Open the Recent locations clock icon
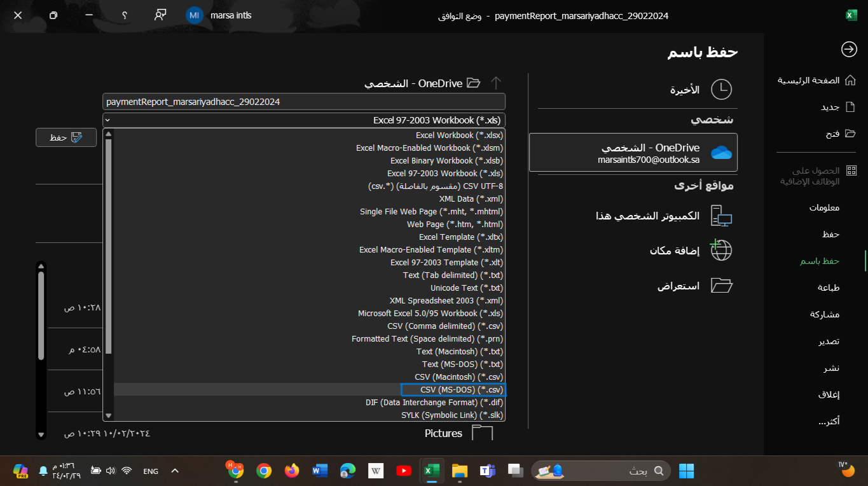868x486 pixels. pos(721,90)
